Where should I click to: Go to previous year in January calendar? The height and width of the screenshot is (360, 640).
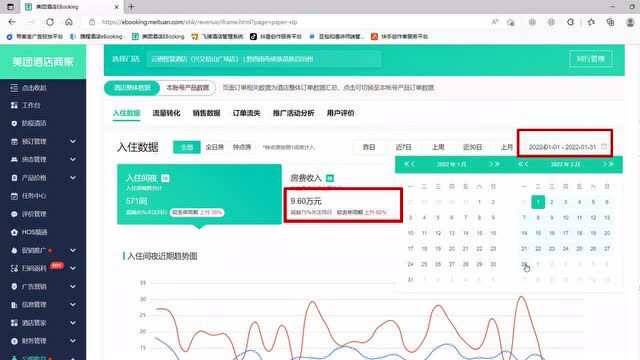(407, 164)
